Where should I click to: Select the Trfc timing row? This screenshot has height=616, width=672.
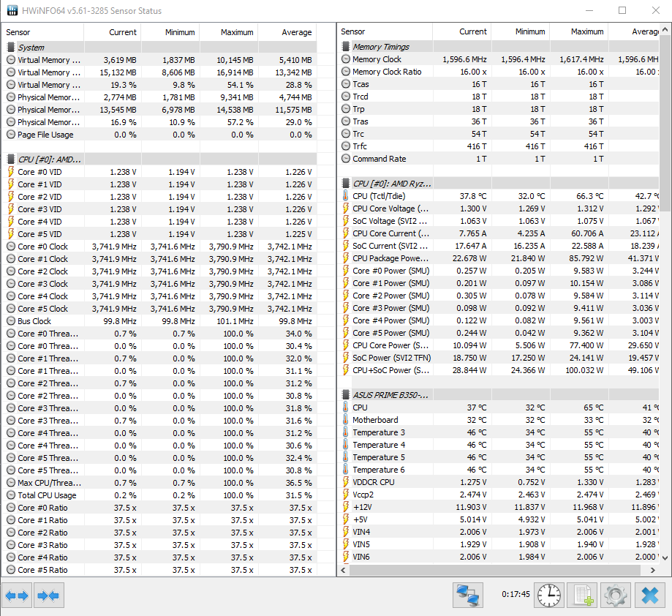pyautogui.click(x=499, y=146)
